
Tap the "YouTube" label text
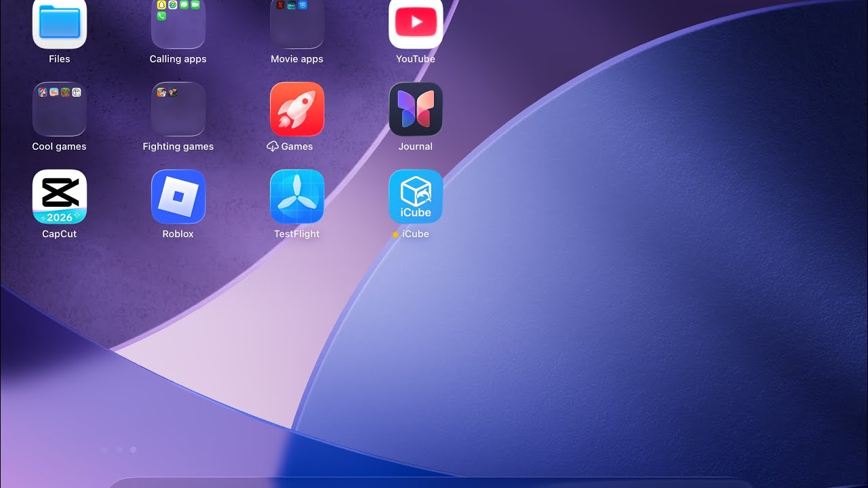click(416, 59)
